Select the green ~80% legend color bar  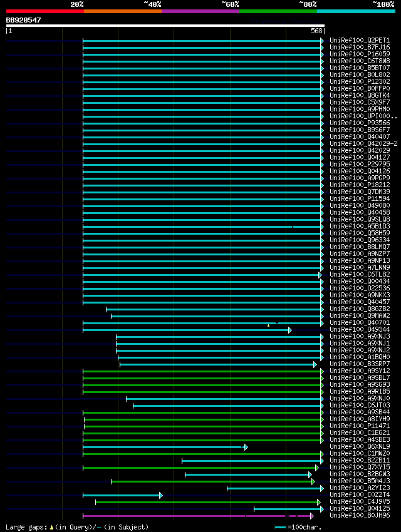click(278, 11)
